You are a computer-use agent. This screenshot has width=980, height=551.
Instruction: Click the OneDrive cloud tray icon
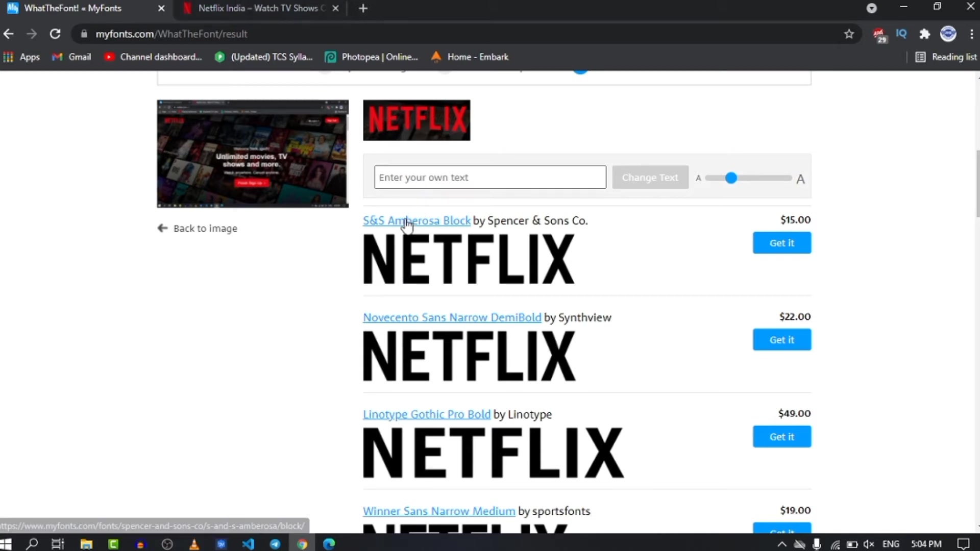click(800, 544)
